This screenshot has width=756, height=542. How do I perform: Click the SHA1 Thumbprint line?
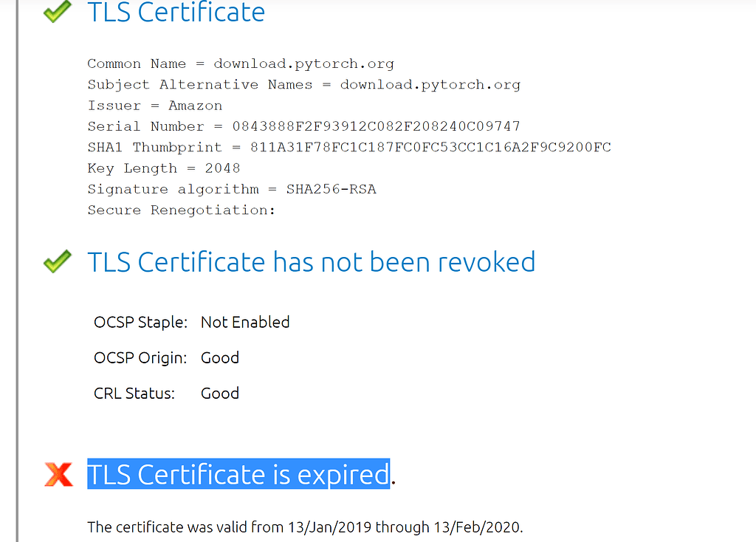point(349,147)
